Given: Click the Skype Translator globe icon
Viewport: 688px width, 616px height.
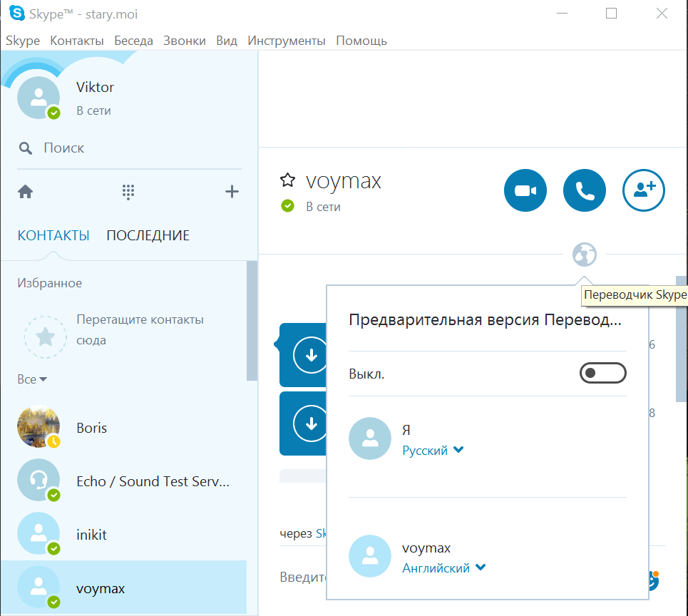Looking at the screenshot, I should 584,255.
